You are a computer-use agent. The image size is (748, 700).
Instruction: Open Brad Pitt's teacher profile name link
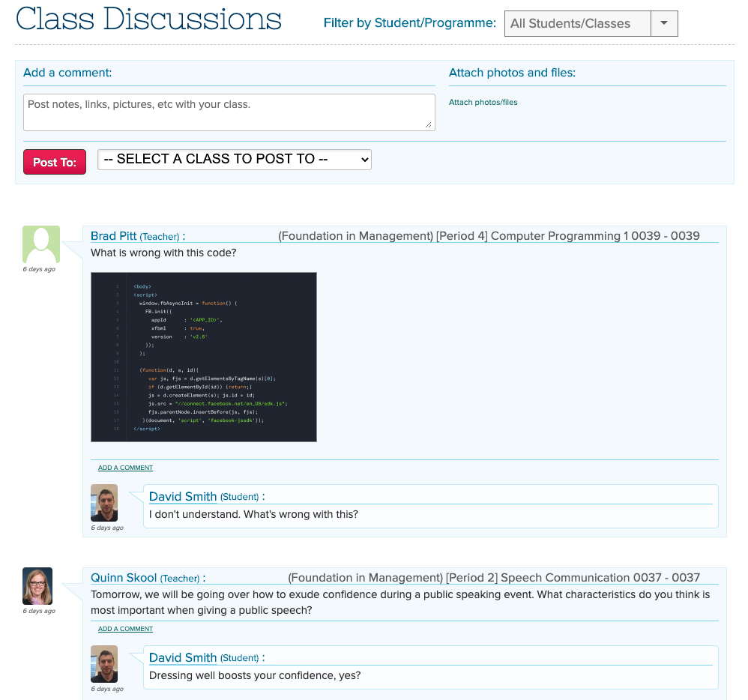113,236
